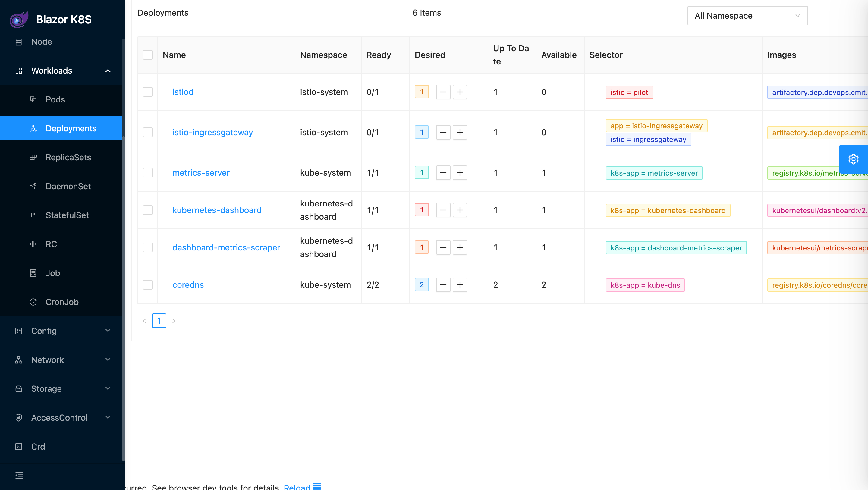The width and height of the screenshot is (868, 490).
Task: Open the All Namespace dropdown
Action: (x=747, y=16)
